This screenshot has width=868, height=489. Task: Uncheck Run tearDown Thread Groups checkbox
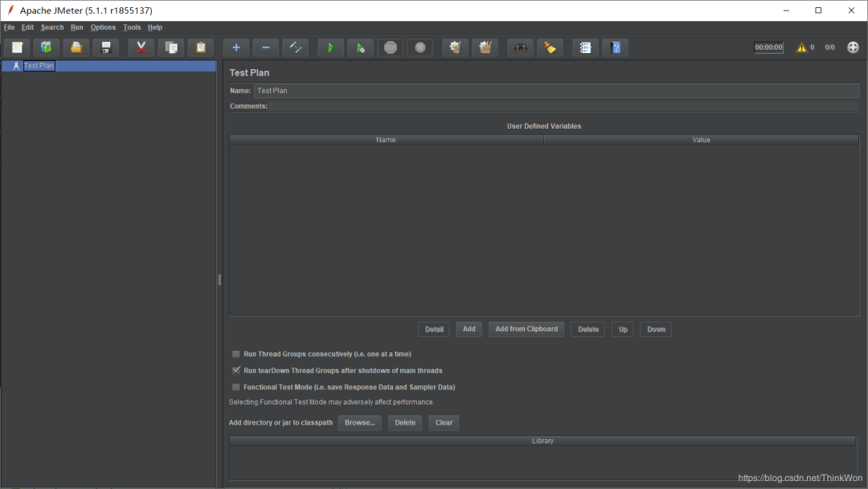click(x=235, y=371)
